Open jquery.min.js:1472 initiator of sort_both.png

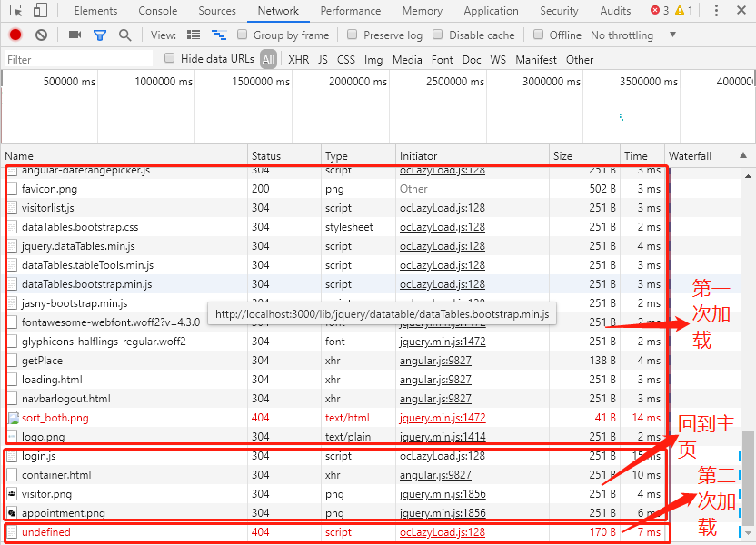coord(443,418)
